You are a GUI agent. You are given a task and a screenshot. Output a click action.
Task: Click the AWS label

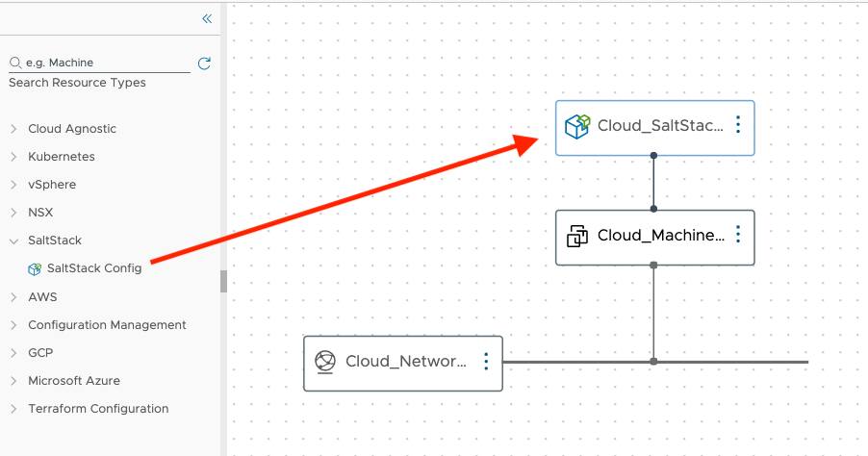[42, 297]
